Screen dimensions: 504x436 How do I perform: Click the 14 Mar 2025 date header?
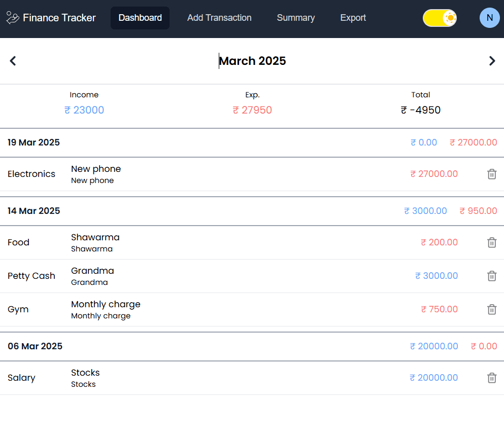click(x=33, y=210)
